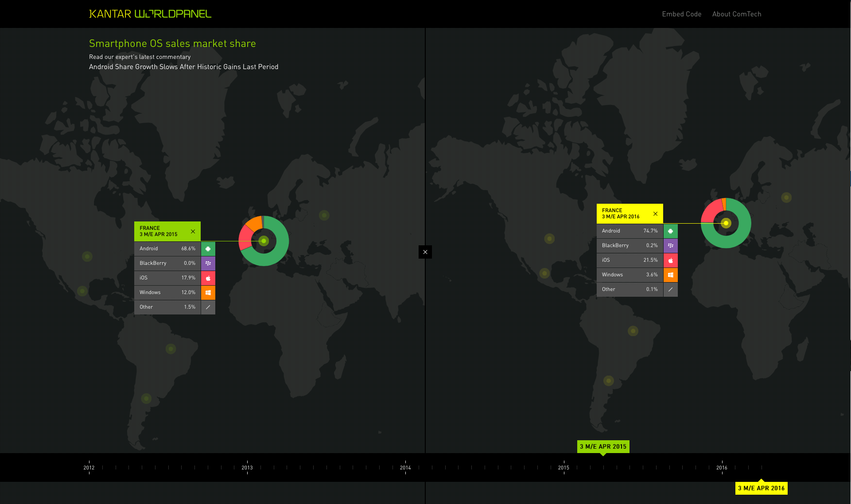The width and height of the screenshot is (851, 504).
Task: Open the Android Share Growth Slows commentary link
Action: tap(183, 67)
